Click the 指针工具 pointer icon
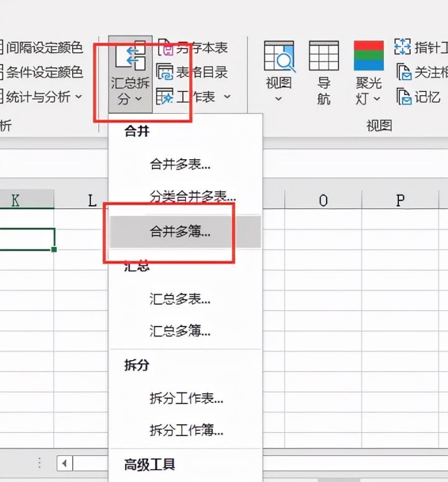This screenshot has height=482, width=448. click(x=403, y=47)
